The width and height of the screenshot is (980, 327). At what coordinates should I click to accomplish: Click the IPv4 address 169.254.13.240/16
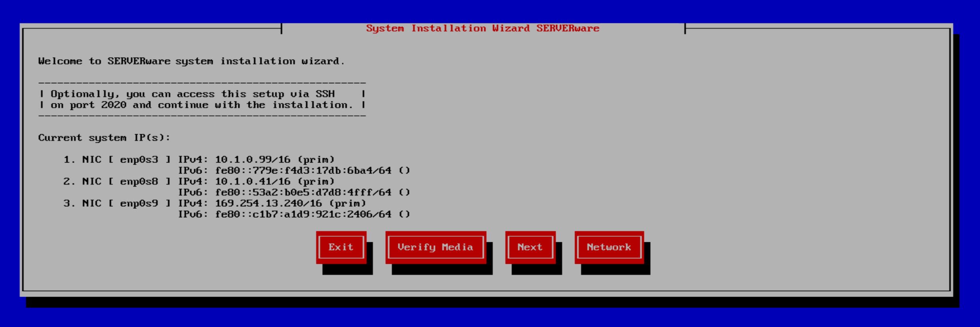[x=268, y=203]
